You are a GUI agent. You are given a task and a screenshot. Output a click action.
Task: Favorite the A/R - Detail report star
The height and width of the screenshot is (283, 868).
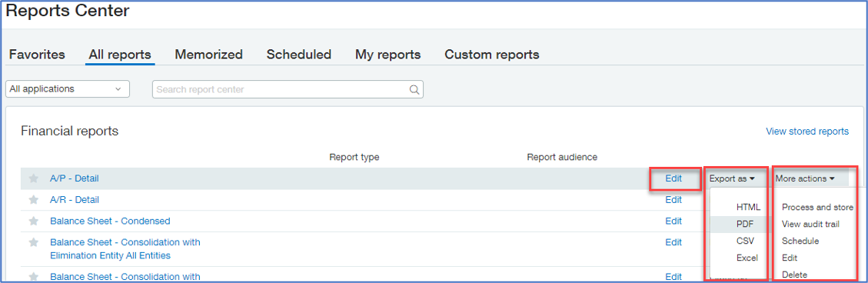click(x=34, y=199)
